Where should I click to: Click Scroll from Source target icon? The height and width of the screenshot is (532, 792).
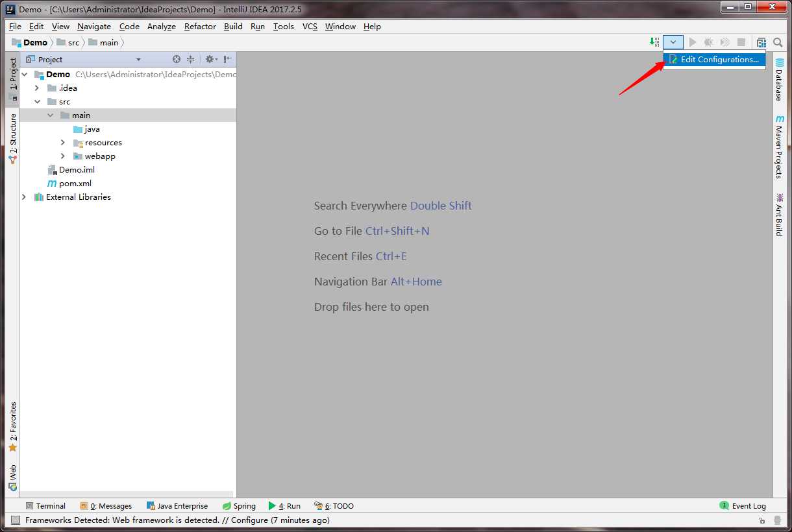point(177,59)
